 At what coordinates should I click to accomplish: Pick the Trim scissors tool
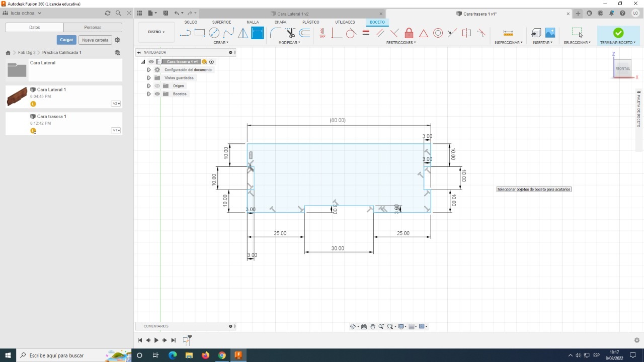[x=290, y=33]
